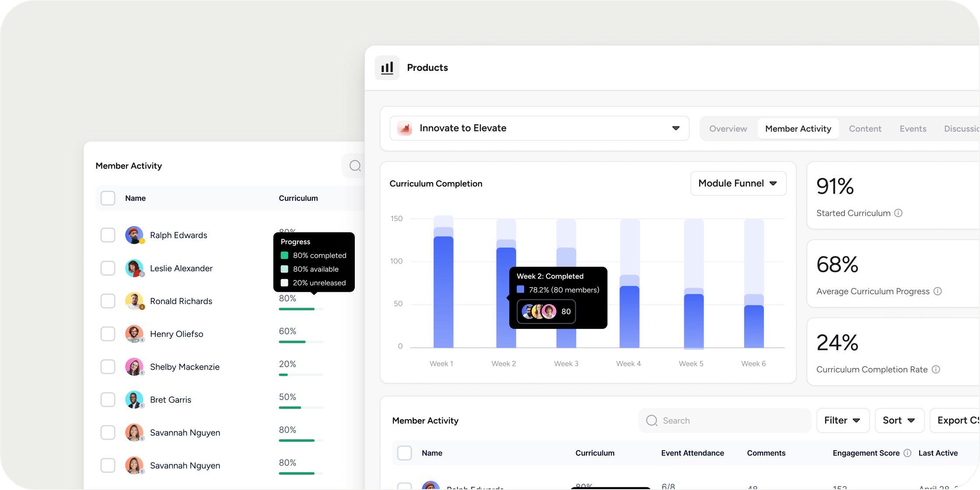The height and width of the screenshot is (490, 980).
Task: Click into the Search input field
Action: click(x=725, y=420)
